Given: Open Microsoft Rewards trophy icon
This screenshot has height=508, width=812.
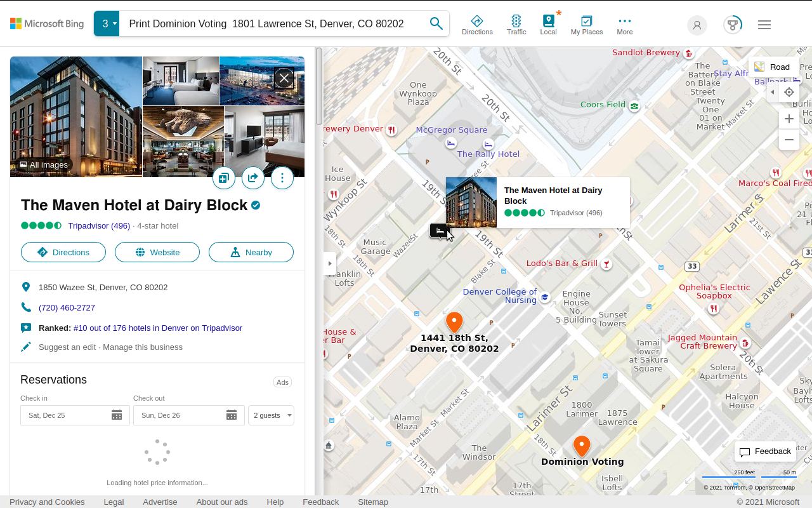Looking at the screenshot, I should [x=733, y=25].
